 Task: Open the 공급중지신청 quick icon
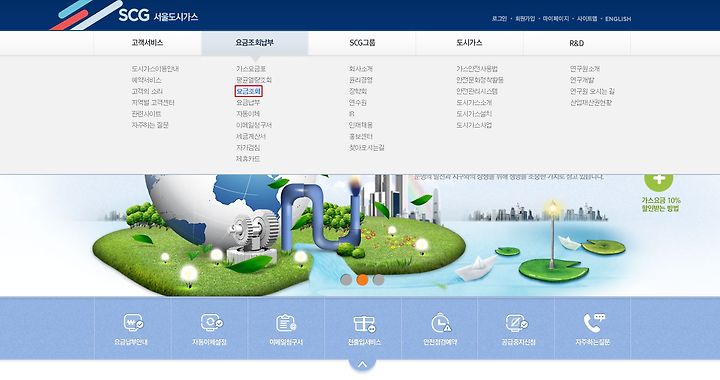(x=517, y=329)
